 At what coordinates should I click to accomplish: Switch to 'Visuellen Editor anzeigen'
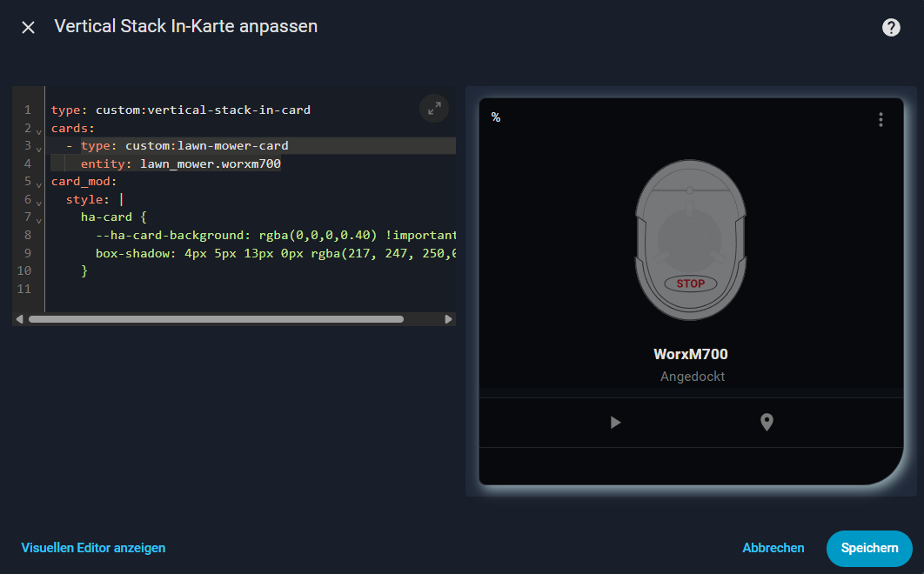point(93,548)
